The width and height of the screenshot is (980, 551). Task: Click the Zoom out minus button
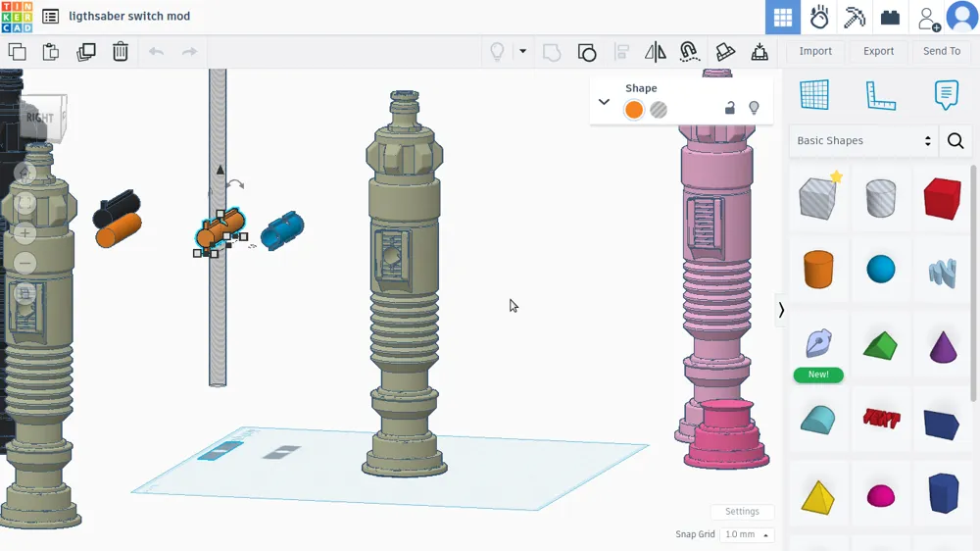[x=25, y=264]
